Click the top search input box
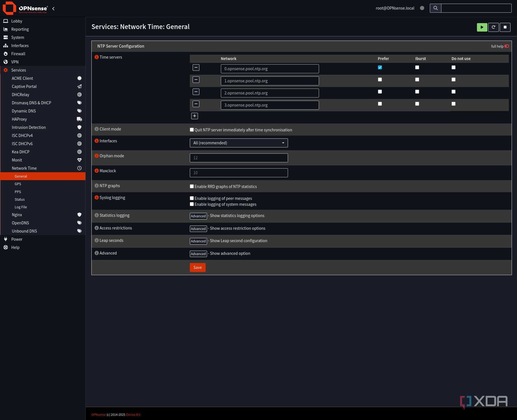 click(476, 8)
